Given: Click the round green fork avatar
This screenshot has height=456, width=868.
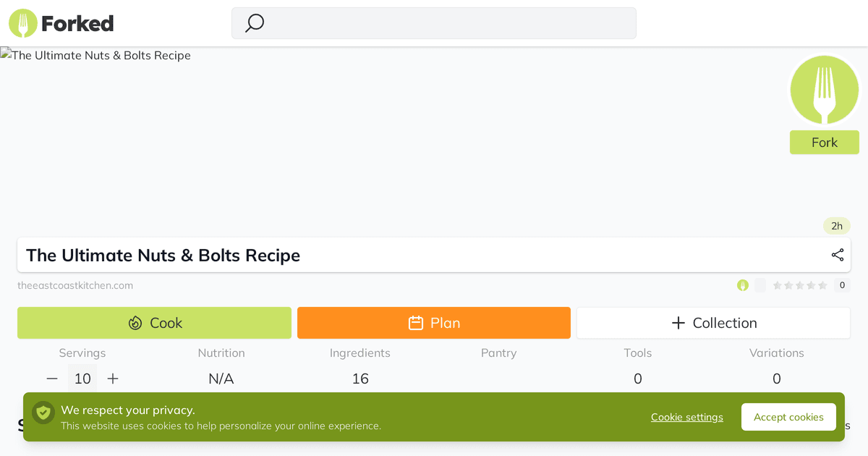Looking at the screenshot, I should coord(824,90).
